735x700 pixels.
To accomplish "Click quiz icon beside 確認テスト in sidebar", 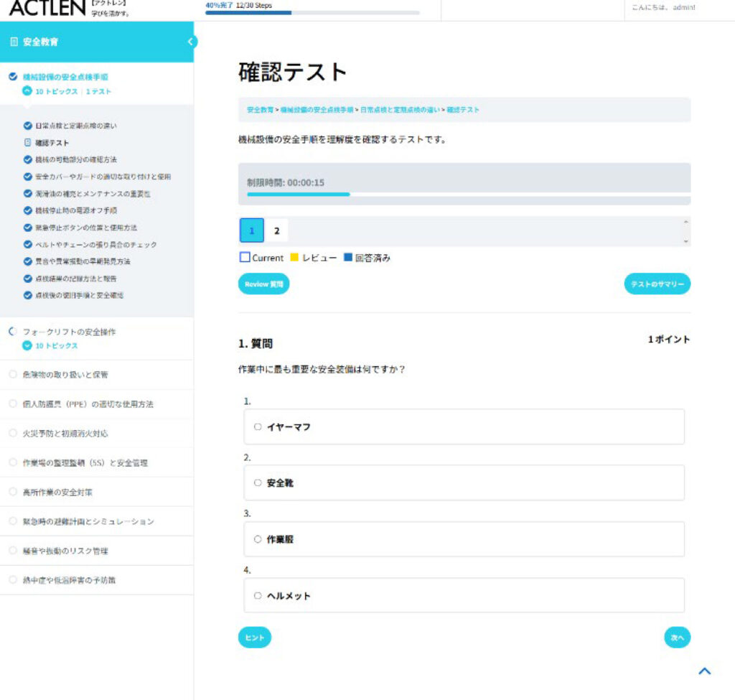I will tap(28, 143).
